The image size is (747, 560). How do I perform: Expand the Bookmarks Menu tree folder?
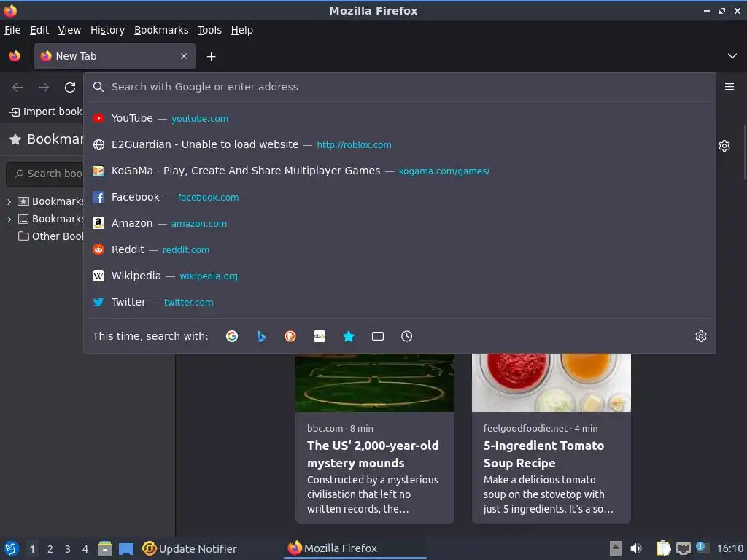(x=9, y=219)
